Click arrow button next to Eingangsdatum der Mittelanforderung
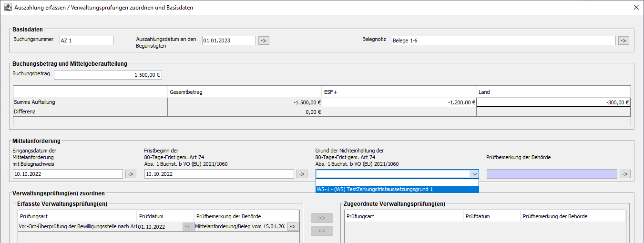This screenshot has height=243, width=644. (x=130, y=174)
